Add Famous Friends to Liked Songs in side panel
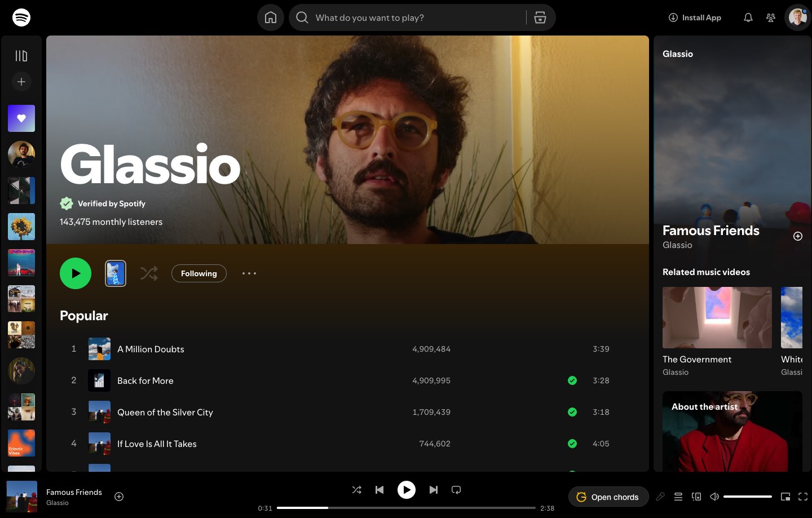 pyautogui.click(x=798, y=236)
